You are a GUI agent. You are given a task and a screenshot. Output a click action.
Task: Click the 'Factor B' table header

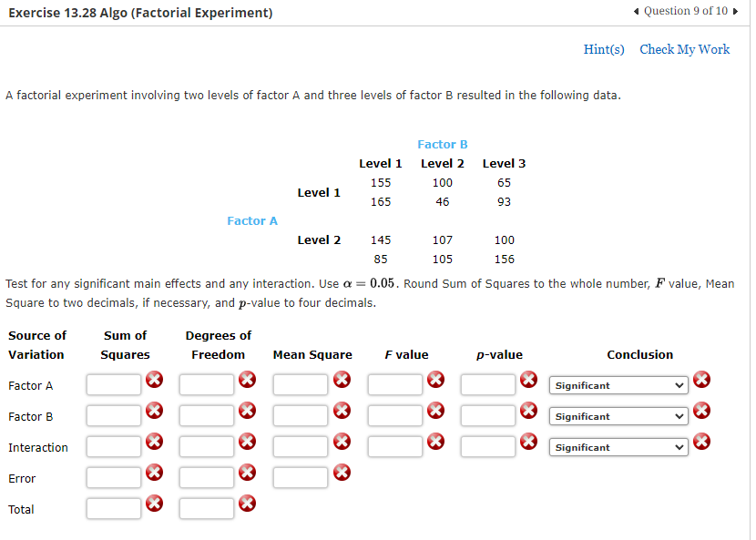click(x=442, y=144)
